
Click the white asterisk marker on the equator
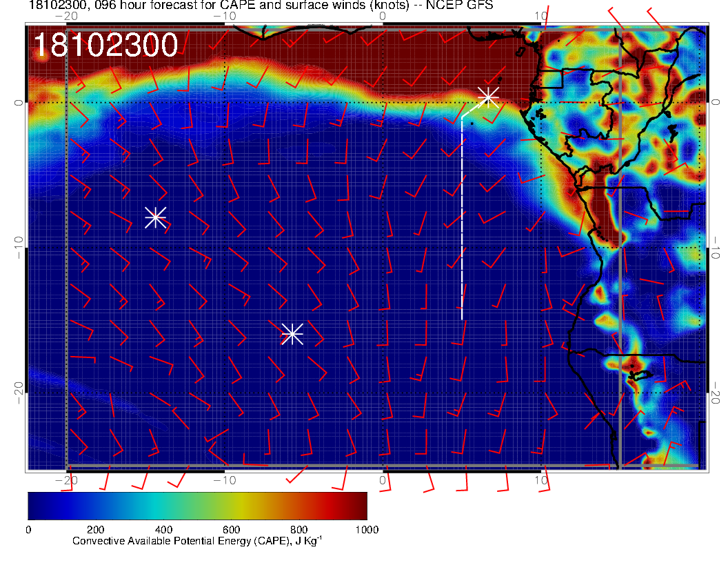click(x=488, y=97)
